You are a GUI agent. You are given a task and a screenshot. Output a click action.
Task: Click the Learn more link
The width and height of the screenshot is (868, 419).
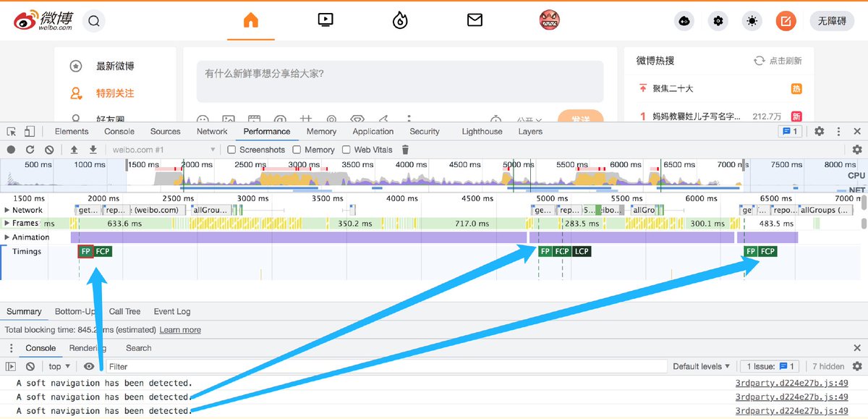(x=180, y=330)
